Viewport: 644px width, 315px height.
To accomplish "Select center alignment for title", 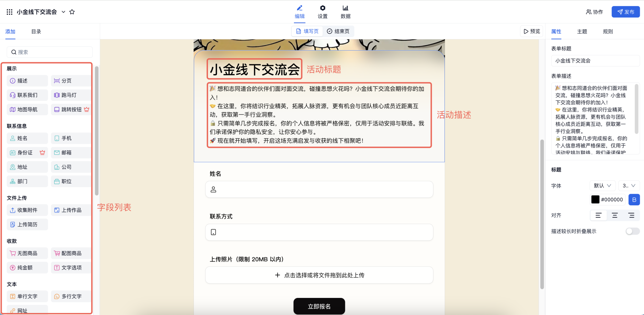I will pos(615,215).
